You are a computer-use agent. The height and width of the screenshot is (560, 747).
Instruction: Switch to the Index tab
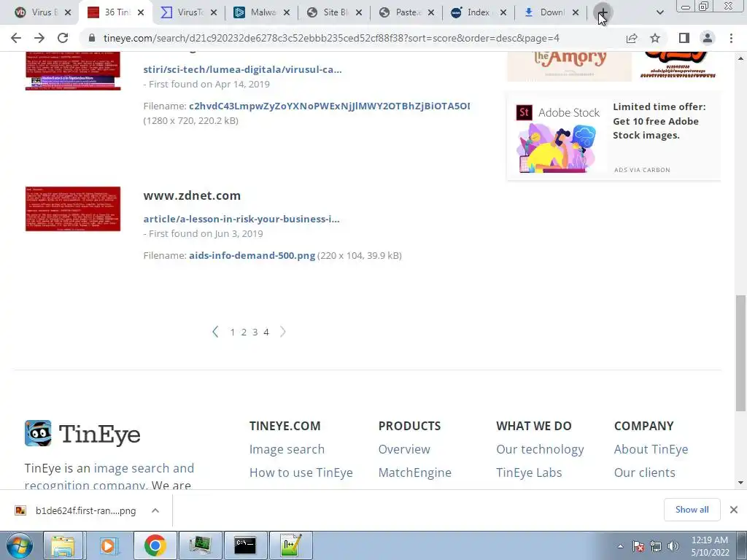[x=479, y=12]
